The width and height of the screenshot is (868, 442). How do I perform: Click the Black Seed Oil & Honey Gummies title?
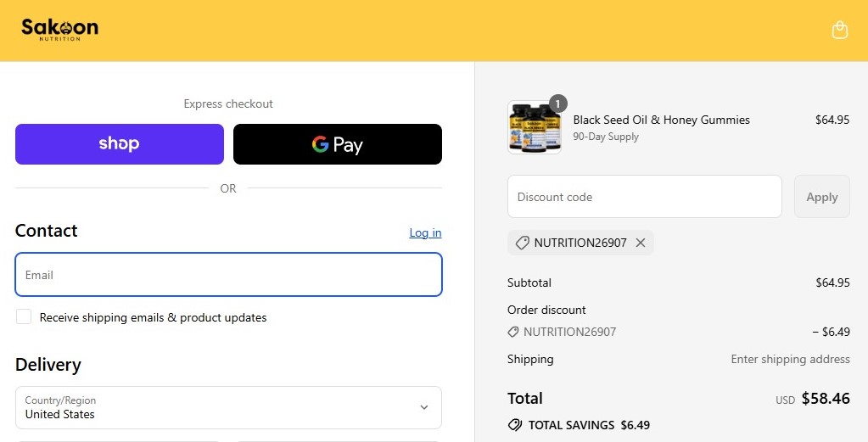661,120
